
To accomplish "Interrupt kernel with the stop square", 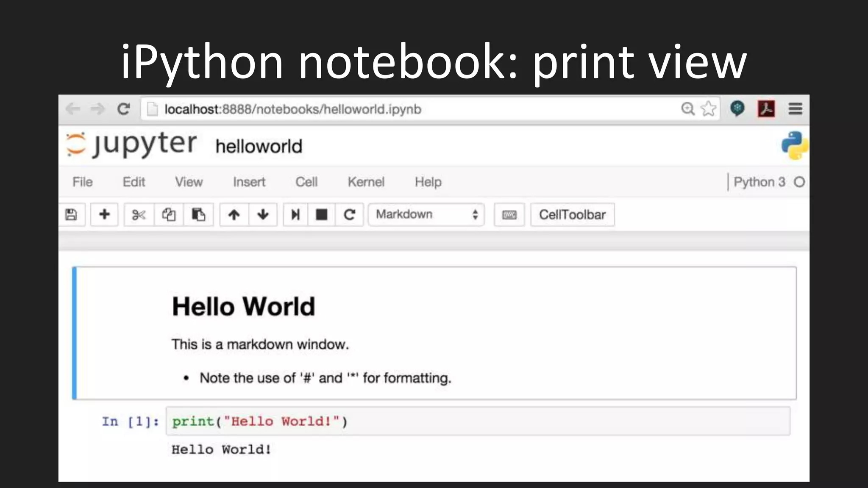I will (322, 215).
